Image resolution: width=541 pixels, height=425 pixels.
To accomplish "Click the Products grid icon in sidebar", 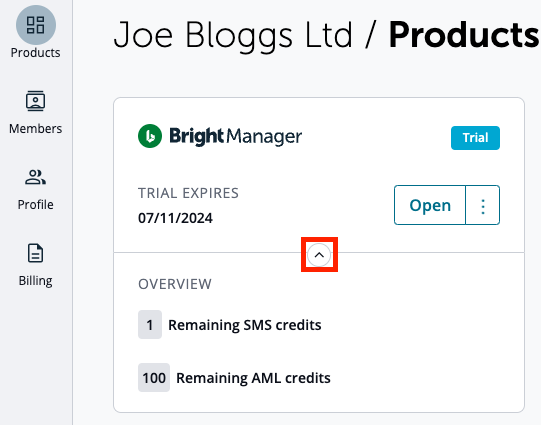I will click(36, 25).
